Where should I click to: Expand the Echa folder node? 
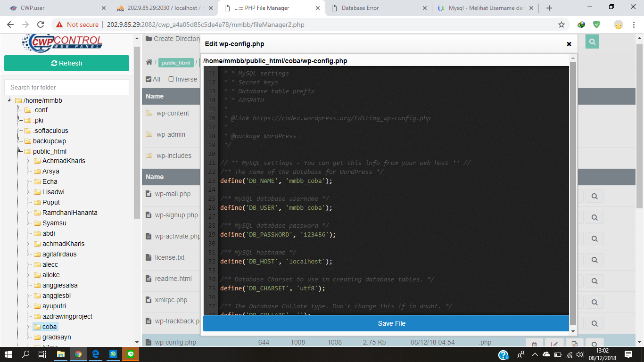coord(29,181)
